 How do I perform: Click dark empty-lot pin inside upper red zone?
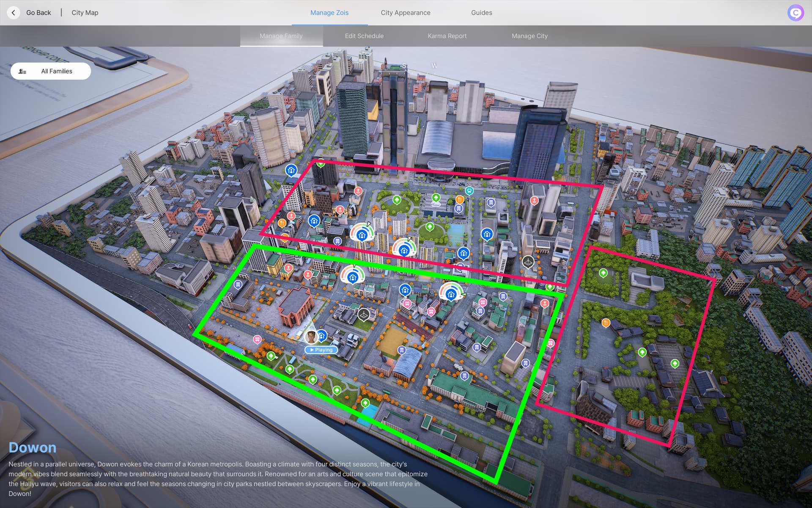(527, 262)
